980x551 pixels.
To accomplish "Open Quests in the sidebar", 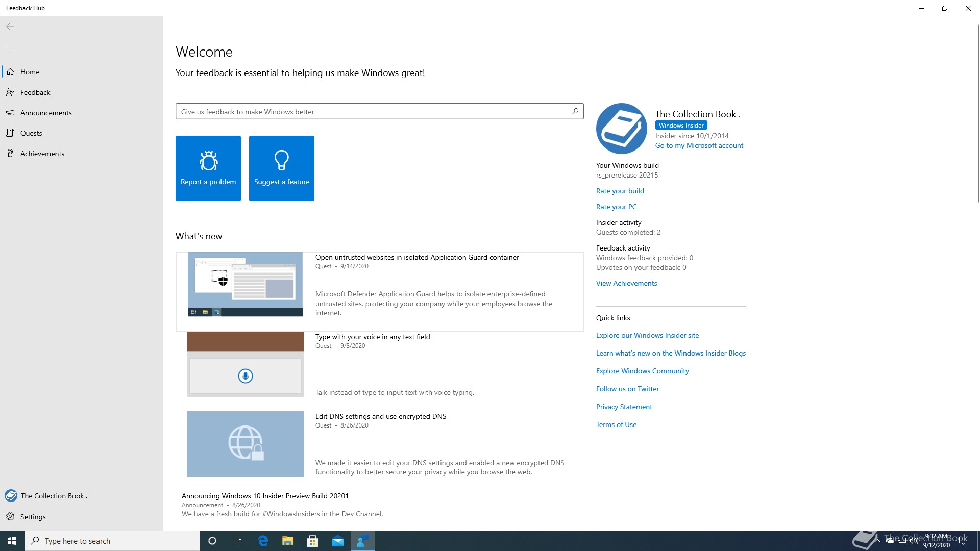I will (x=82, y=133).
